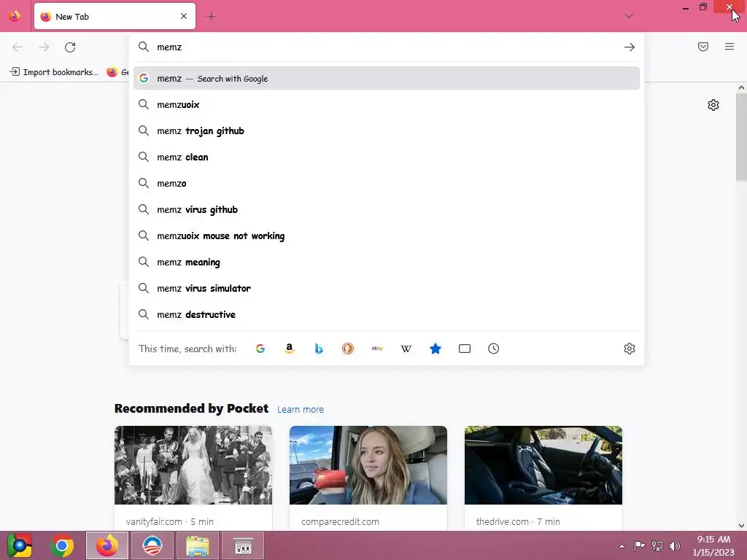Open a new tab with the plus button
This screenshot has height=560, width=747.
click(211, 17)
